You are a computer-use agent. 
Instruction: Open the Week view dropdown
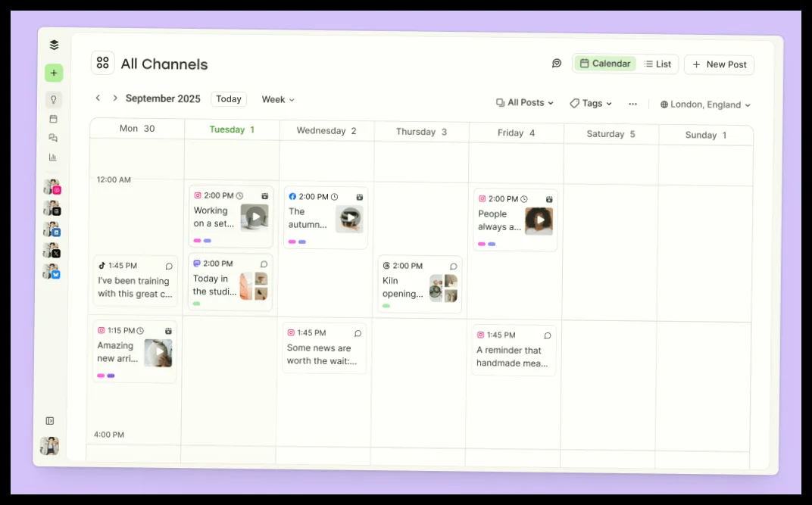point(278,99)
